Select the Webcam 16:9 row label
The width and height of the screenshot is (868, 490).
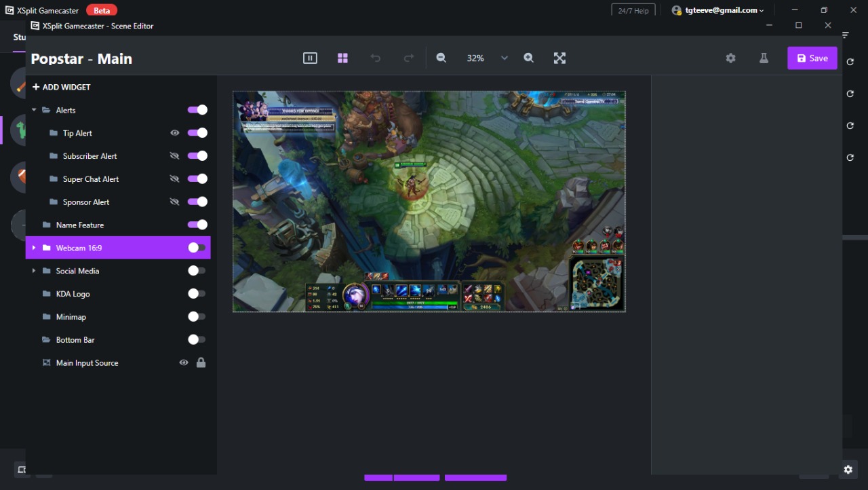79,248
